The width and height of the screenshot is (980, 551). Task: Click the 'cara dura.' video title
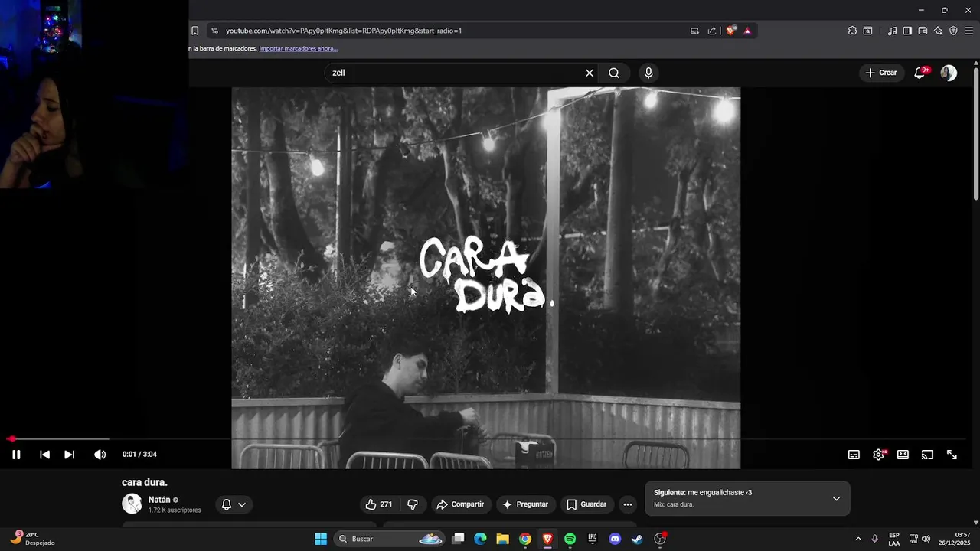(x=145, y=482)
